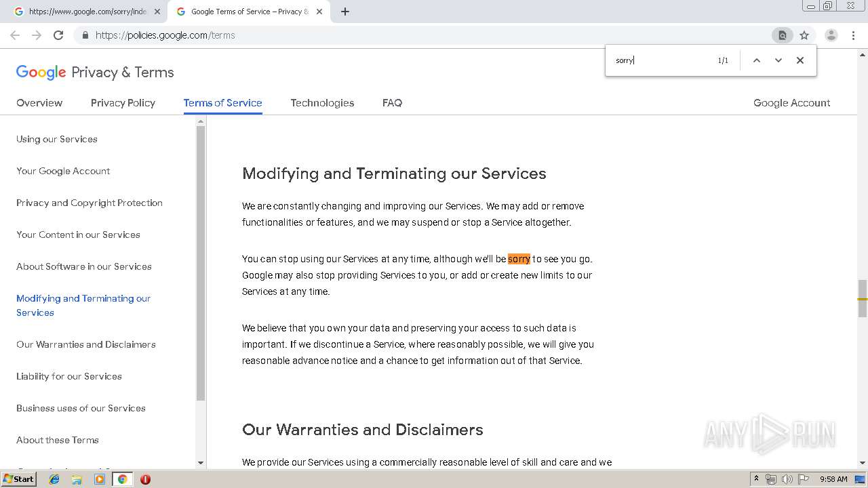
Task: Jump to About these Terms section
Action: pyautogui.click(x=58, y=440)
